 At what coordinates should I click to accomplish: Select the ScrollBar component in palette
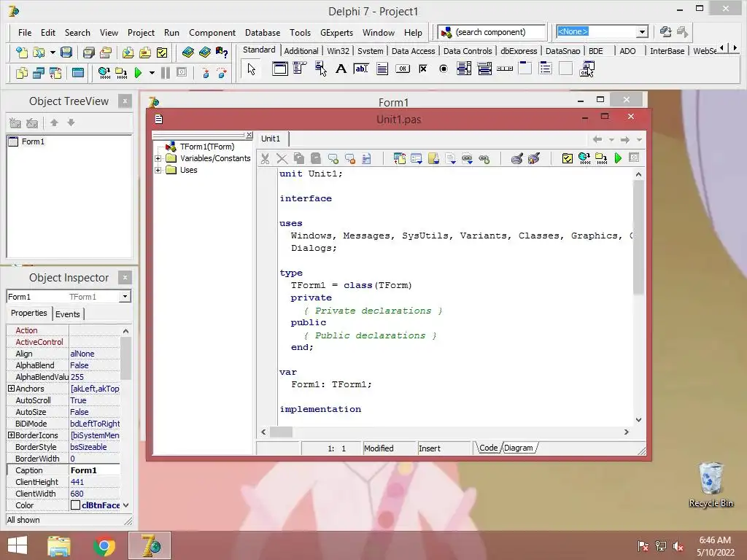(x=505, y=69)
